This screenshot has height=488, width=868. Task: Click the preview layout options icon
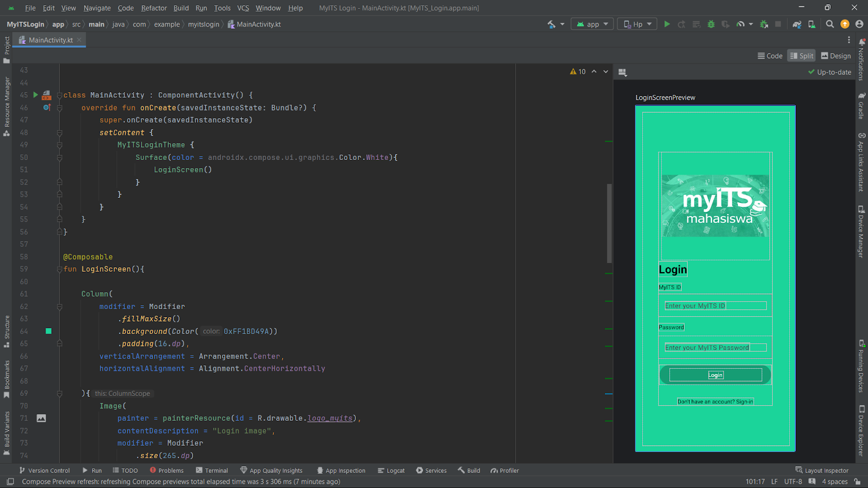click(622, 72)
